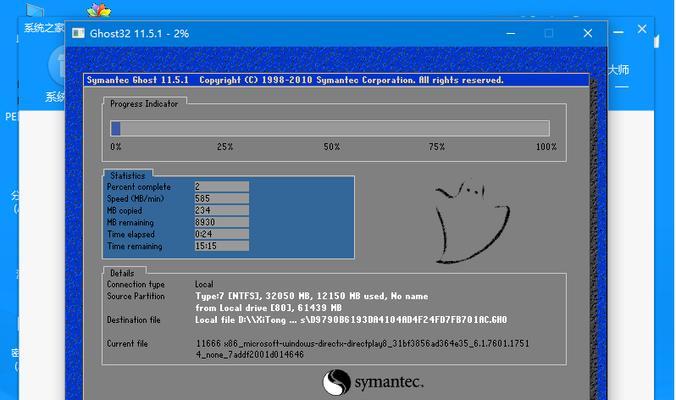Close the background 系统之家 window
Screen dimensions: 676x400
point(642,29)
